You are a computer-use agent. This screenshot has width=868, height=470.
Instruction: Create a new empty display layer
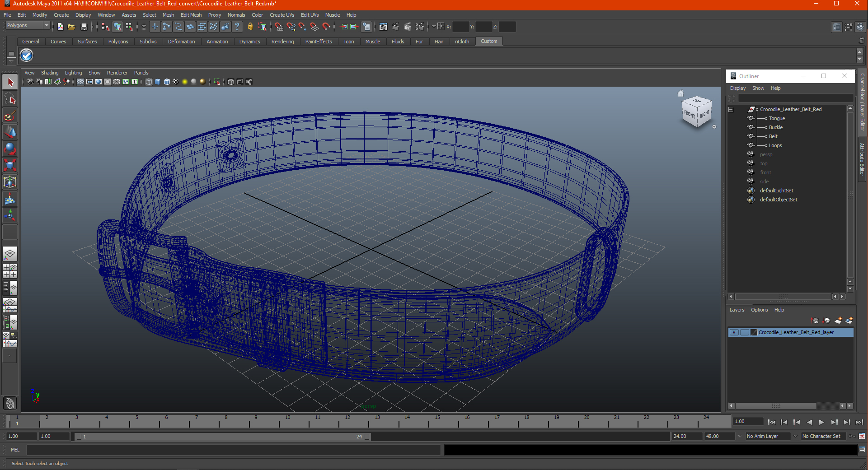pos(838,321)
